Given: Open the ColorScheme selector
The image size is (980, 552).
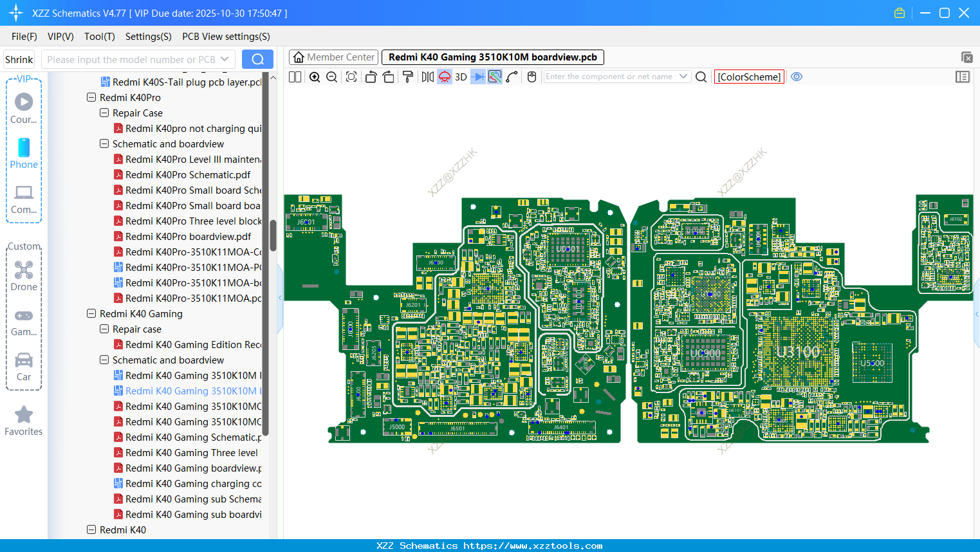Looking at the screenshot, I should 749,77.
